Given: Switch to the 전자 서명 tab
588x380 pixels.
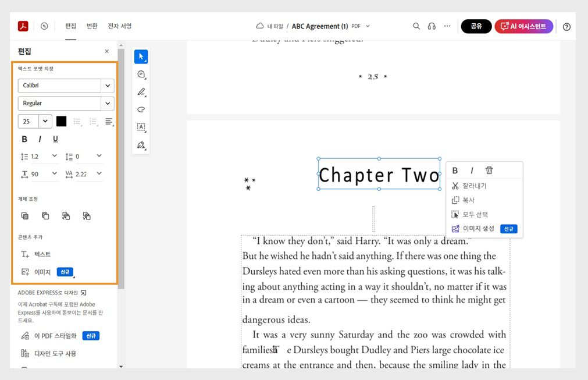Looking at the screenshot, I should tap(120, 26).
